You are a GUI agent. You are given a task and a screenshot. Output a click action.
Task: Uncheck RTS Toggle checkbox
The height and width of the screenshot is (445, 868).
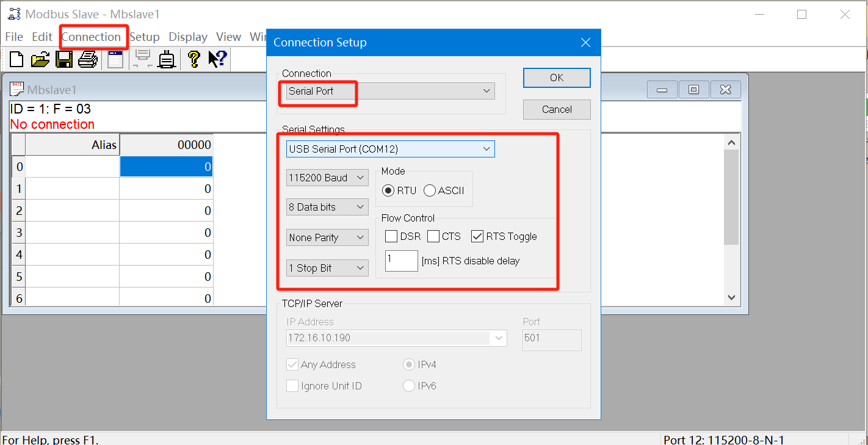click(478, 236)
